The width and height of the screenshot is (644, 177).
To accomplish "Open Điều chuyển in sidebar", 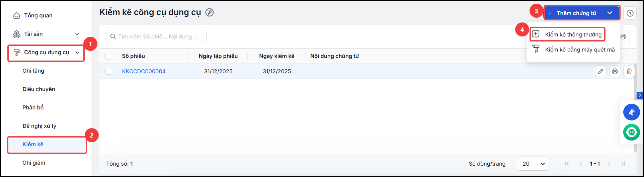I will point(39,89).
